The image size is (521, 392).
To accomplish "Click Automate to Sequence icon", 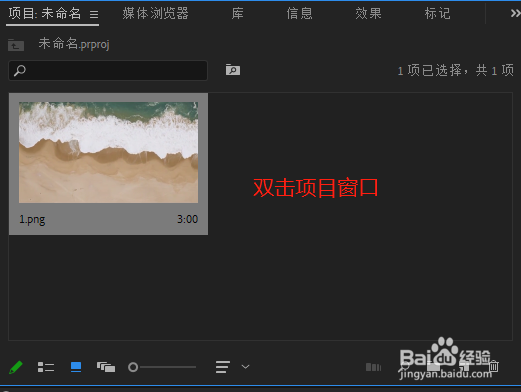I will [x=373, y=367].
